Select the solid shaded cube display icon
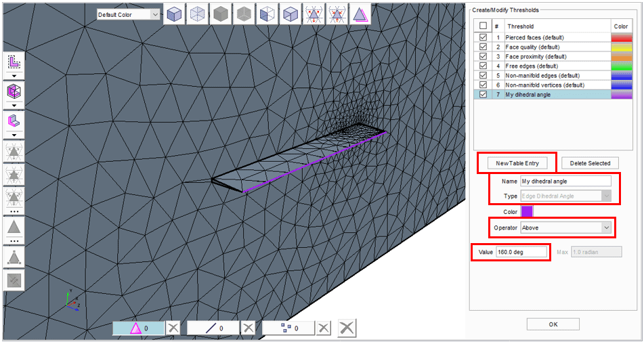This screenshot has width=644, height=344. click(x=175, y=15)
